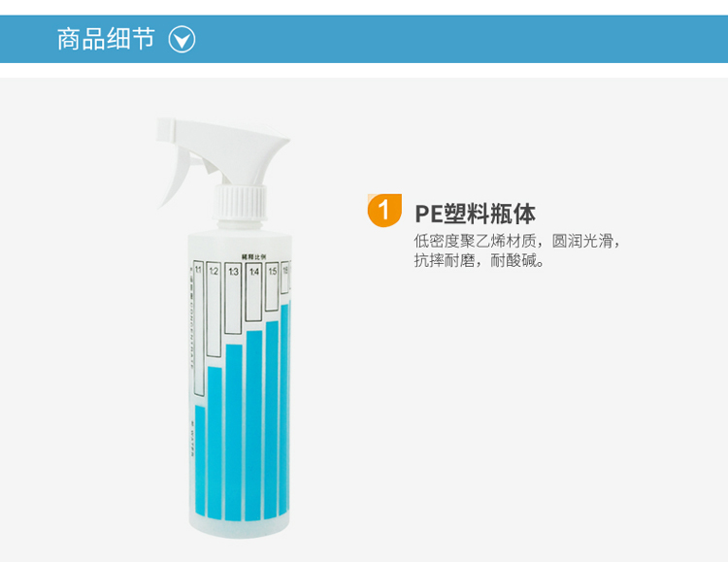Click the orange number 1 badge
The image size is (728, 562).
384,211
